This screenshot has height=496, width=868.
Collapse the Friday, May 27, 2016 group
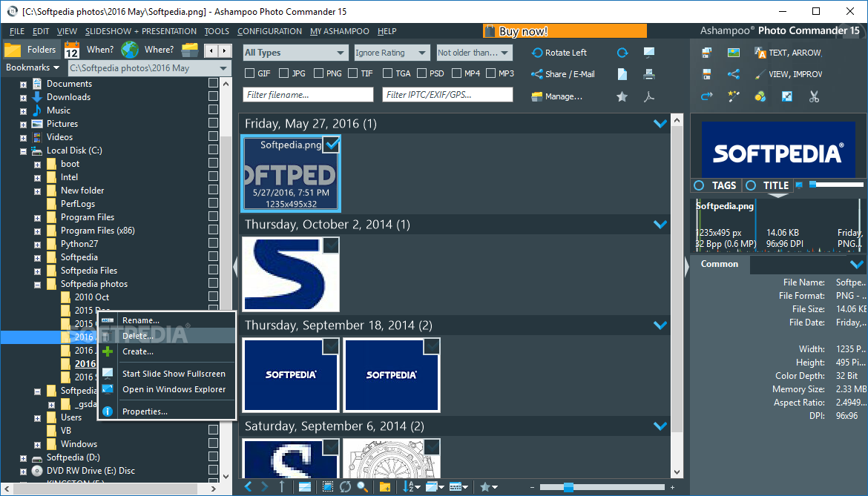[660, 123]
